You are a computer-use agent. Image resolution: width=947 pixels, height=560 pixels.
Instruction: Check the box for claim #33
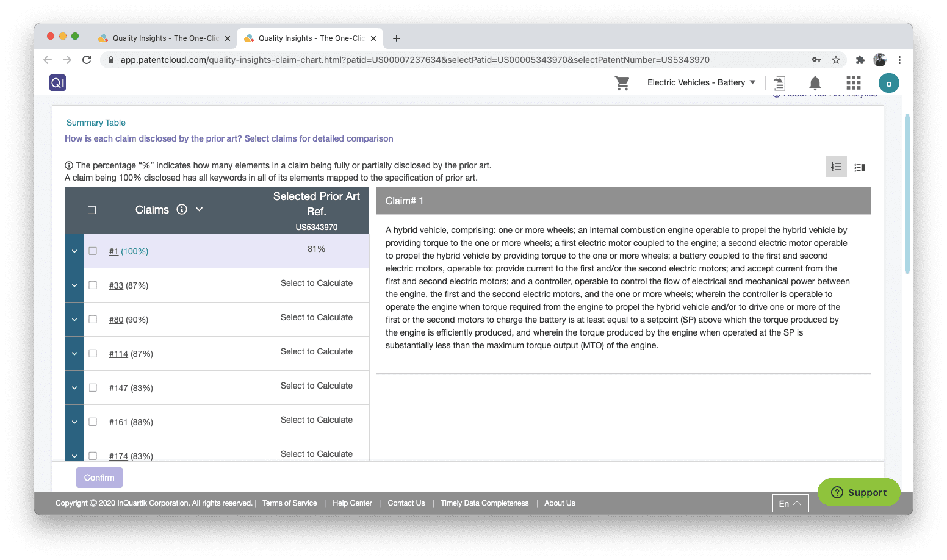click(93, 285)
